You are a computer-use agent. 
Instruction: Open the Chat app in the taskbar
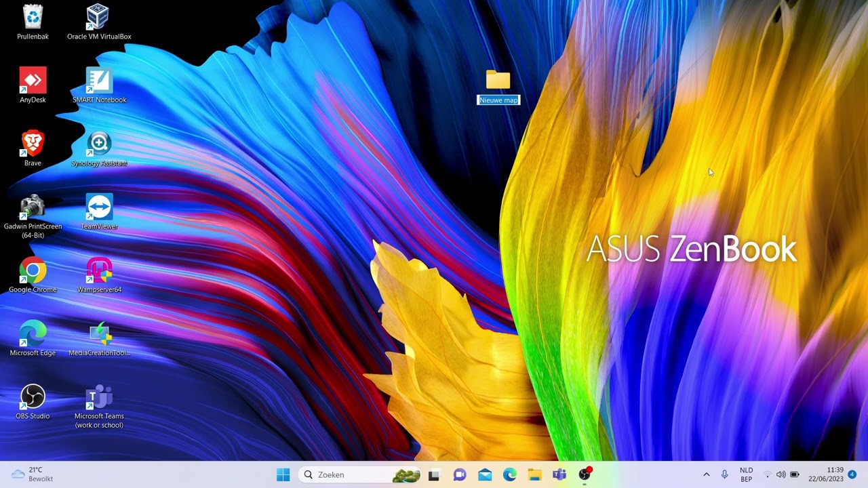pos(460,474)
